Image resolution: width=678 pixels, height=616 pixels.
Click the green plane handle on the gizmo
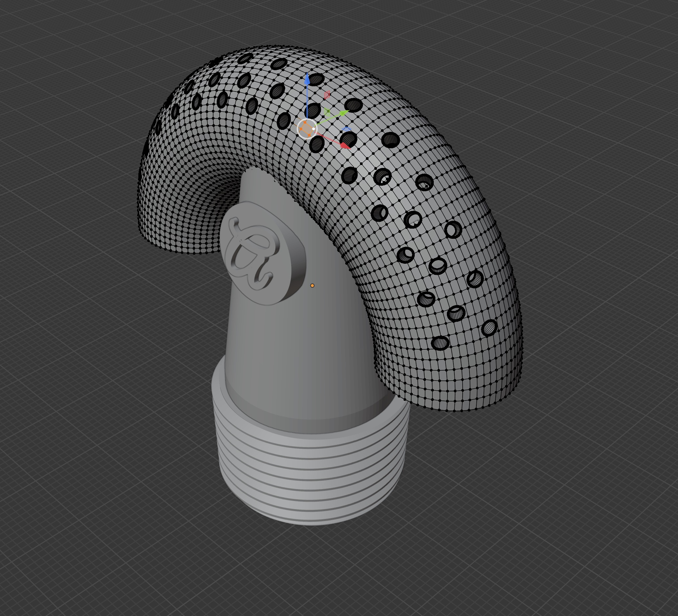click(x=327, y=112)
